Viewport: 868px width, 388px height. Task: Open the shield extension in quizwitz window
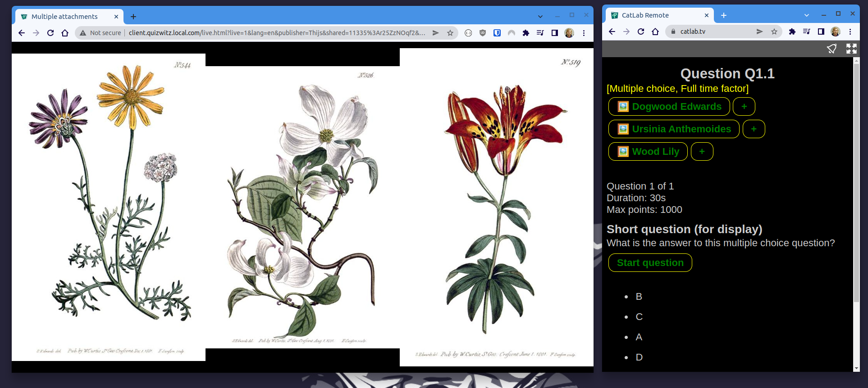coord(483,33)
